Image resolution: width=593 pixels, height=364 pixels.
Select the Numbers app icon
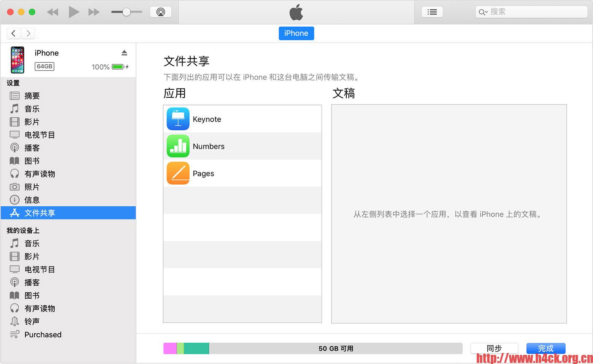pyautogui.click(x=178, y=146)
